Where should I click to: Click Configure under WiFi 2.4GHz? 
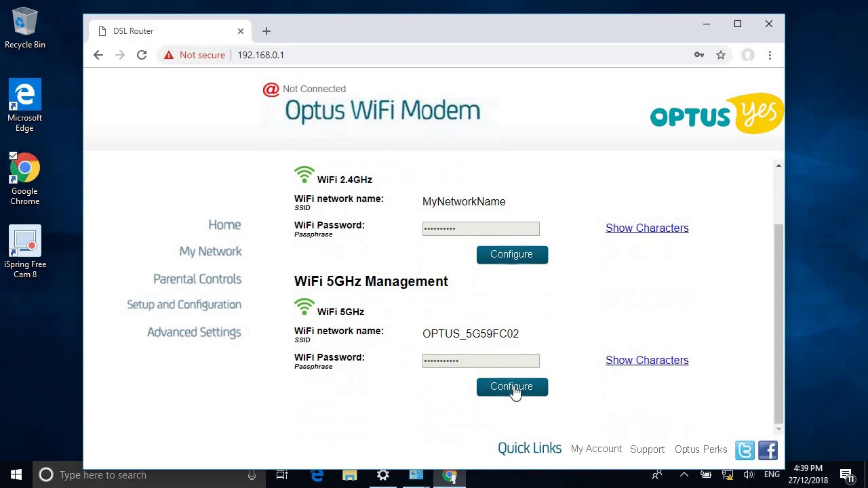tap(512, 255)
